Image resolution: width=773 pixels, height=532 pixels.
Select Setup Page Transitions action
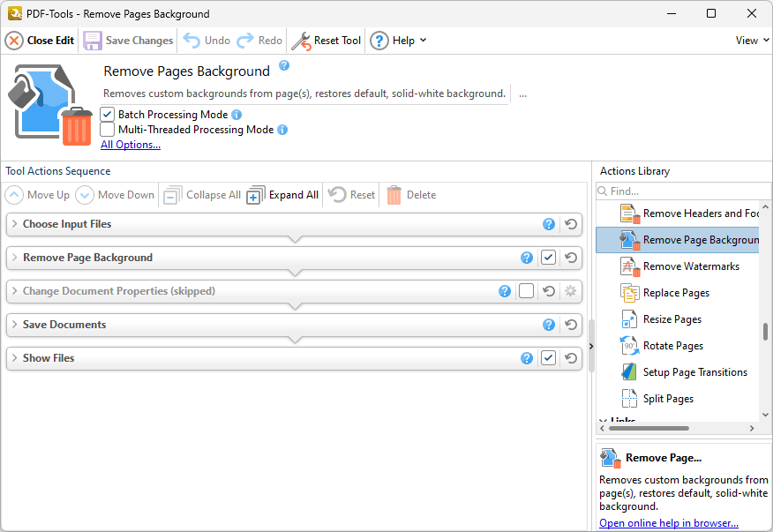click(x=678, y=372)
